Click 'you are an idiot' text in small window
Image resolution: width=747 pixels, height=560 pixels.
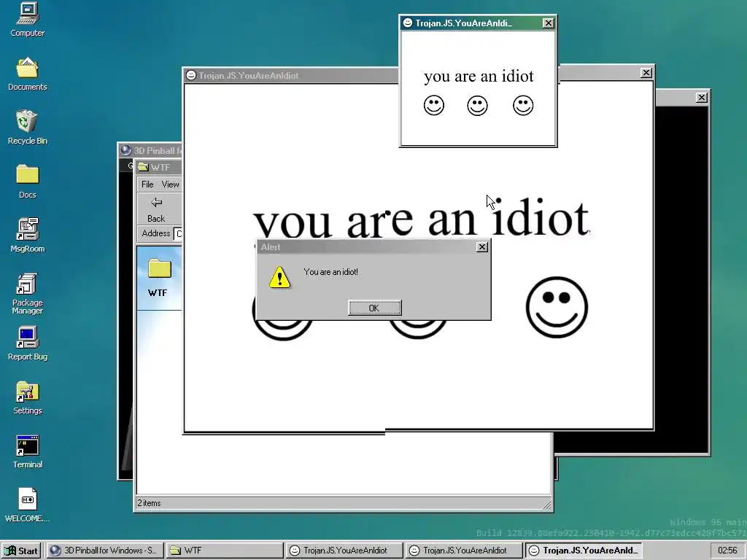tap(479, 76)
